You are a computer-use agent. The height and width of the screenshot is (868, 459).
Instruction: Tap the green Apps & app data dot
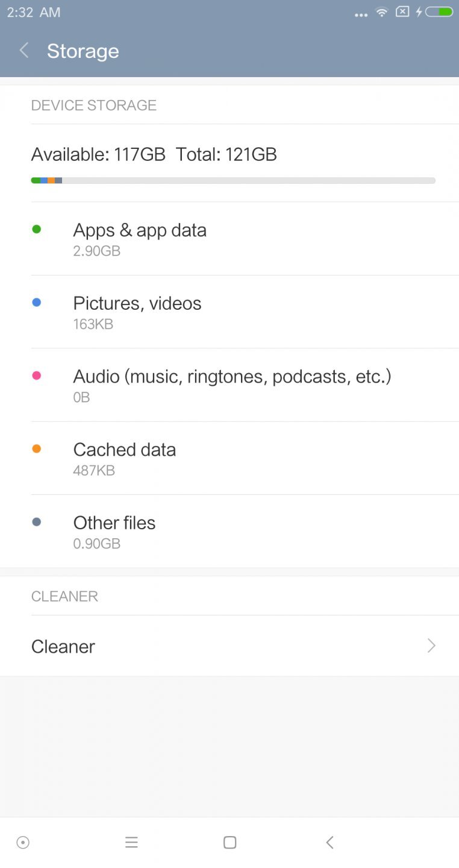(37, 229)
